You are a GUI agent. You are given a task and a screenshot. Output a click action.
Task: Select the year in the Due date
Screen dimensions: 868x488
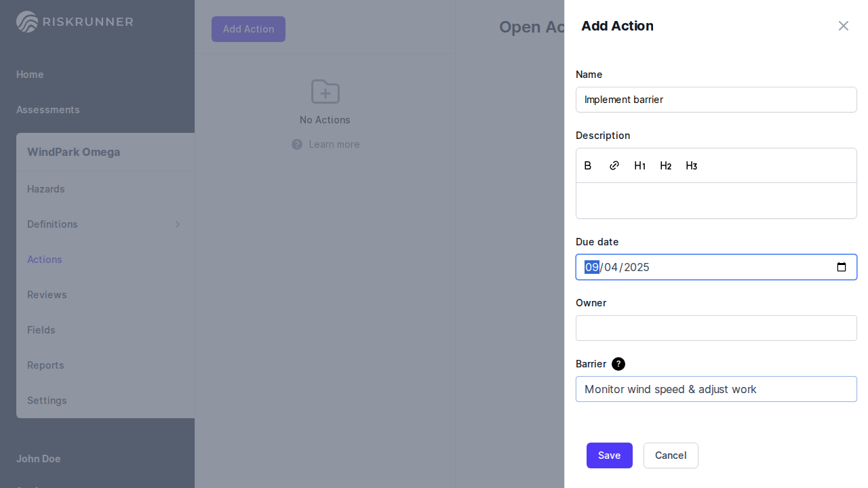pyautogui.click(x=637, y=267)
